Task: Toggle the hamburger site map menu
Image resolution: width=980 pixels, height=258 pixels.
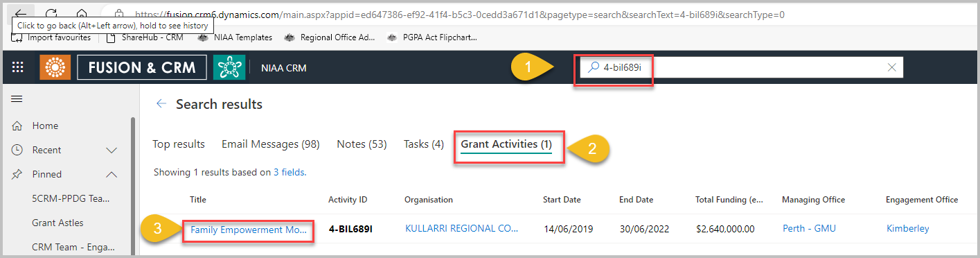Action: [x=17, y=99]
